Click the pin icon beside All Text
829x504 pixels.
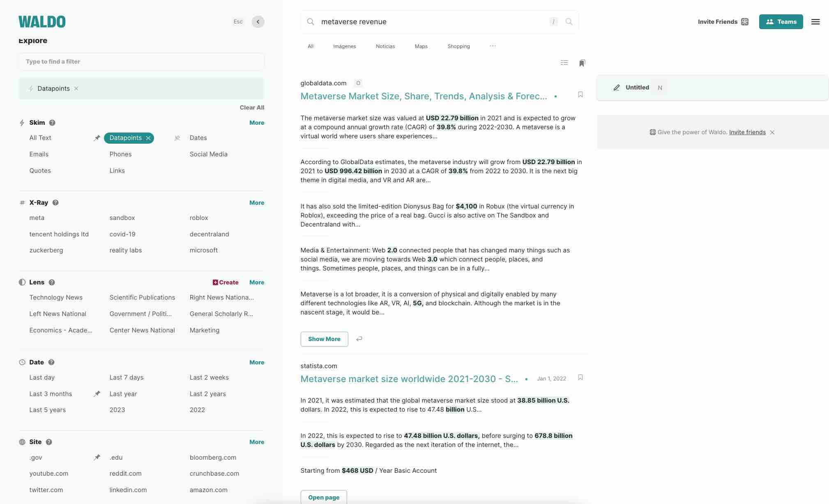[97, 138]
